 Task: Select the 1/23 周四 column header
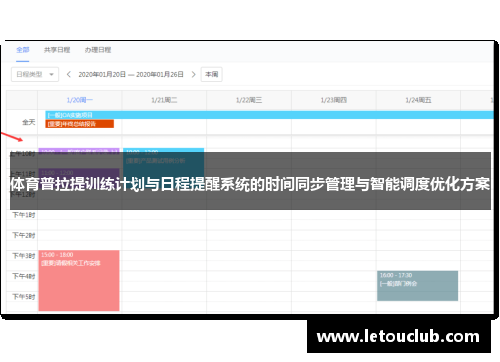[334, 100]
